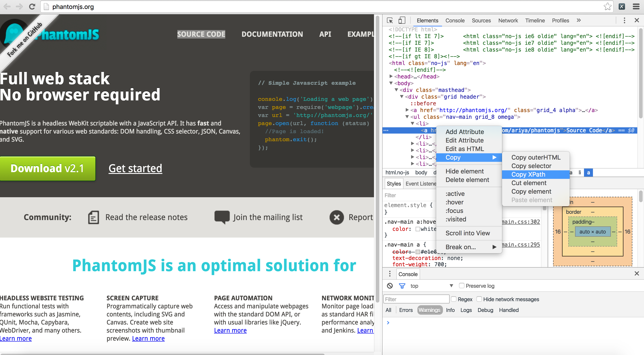Image resolution: width=644 pixels, height=355 pixels.
Task: Choose Copy XPath from submenu
Action: click(535, 174)
